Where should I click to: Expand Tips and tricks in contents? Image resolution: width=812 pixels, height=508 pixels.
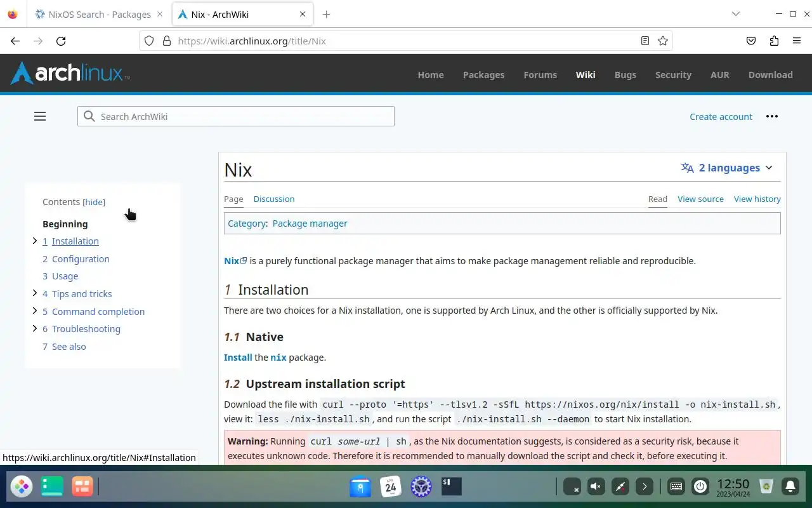(x=35, y=293)
